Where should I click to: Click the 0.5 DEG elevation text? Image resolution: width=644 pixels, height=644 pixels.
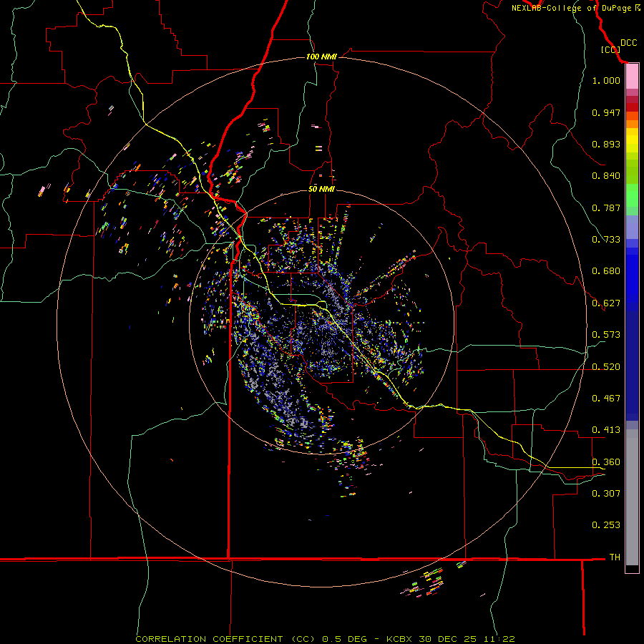pos(344,639)
